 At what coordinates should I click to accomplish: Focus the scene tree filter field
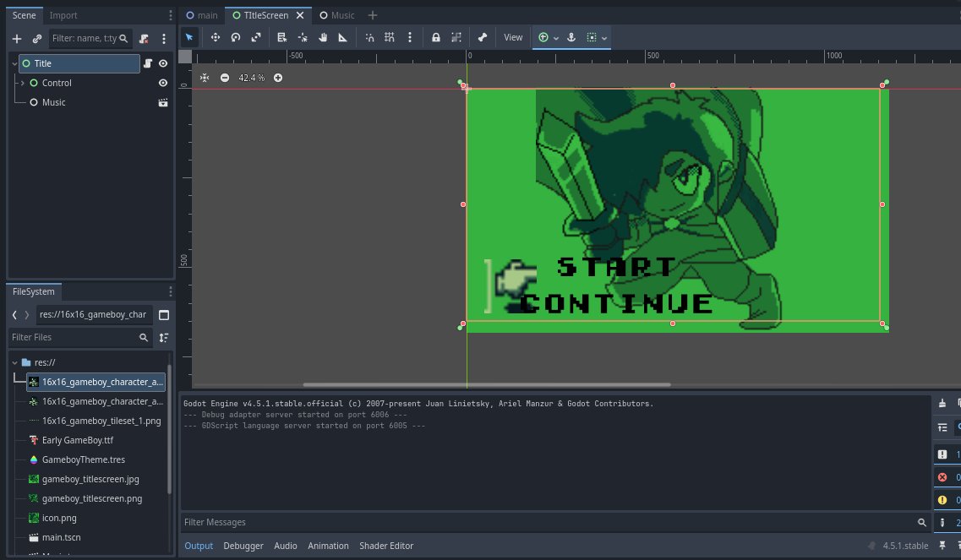tap(90, 39)
